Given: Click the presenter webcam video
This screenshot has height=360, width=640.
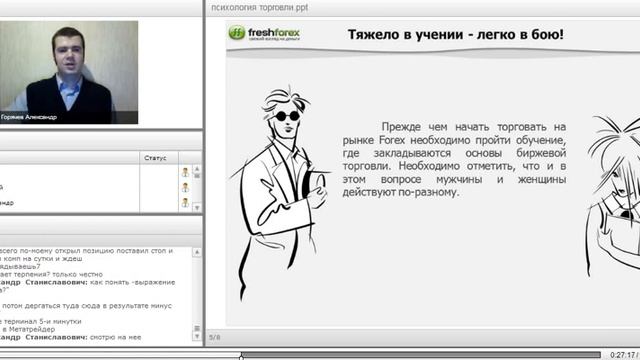Looking at the screenshot, I should 69,72.
